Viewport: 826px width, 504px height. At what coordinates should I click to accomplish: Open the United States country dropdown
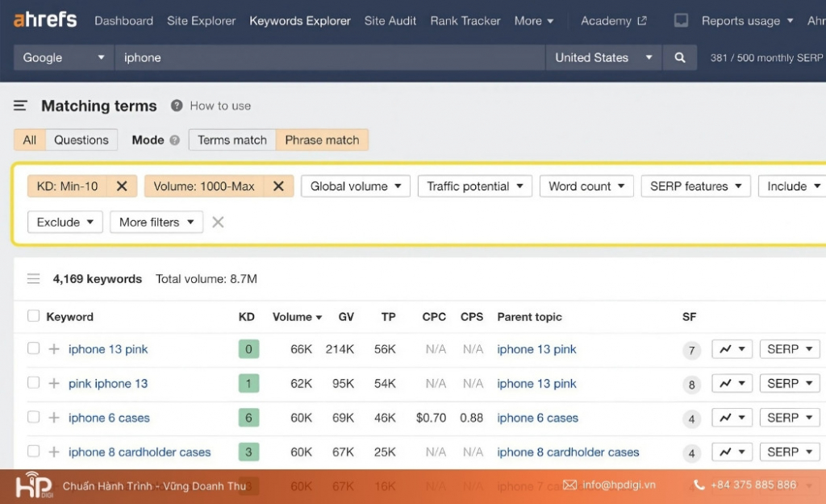(x=603, y=57)
